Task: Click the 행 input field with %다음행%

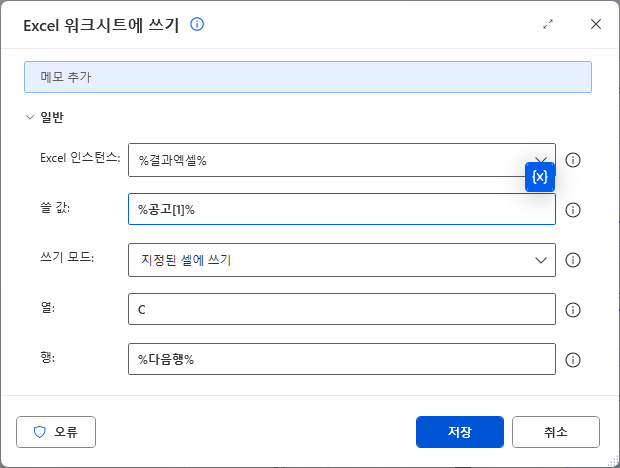Action: [342, 359]
